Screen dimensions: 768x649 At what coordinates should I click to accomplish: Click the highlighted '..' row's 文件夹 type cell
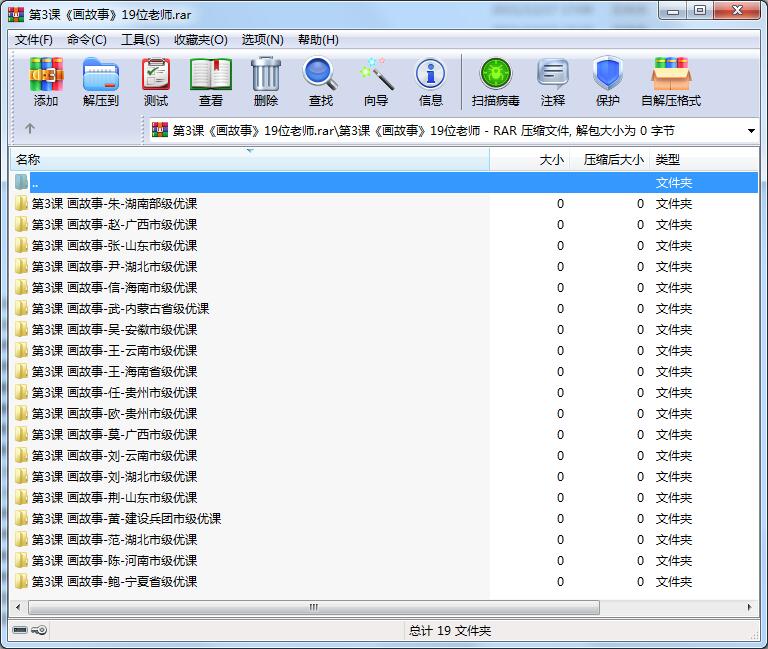coord(674,183)
